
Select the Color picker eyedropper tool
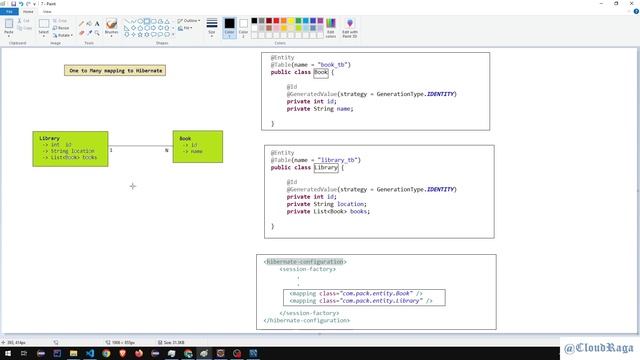click(x=89, y=33)
